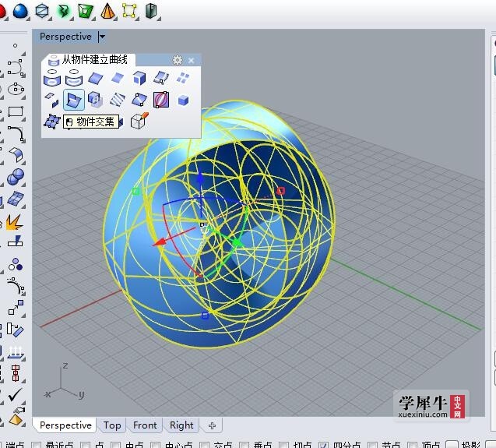
Task: Click the gumball blue Z-axis arrow
Action: coord(200,179)
